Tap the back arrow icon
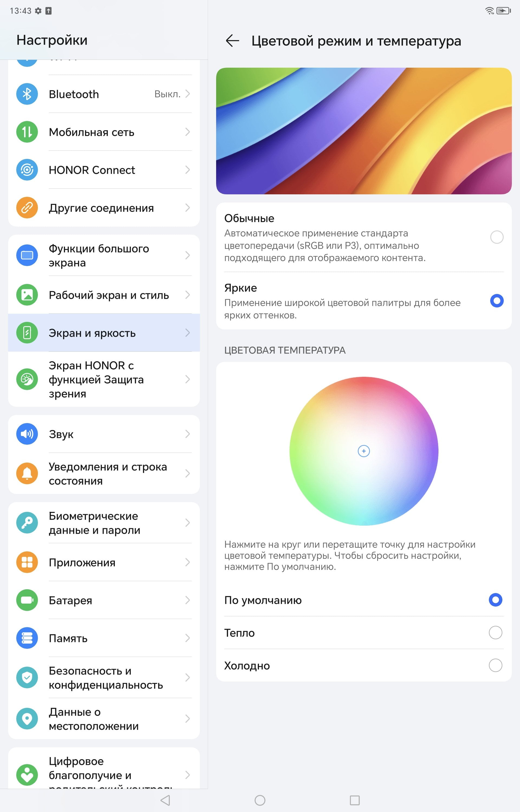 (x=232, y=41)
